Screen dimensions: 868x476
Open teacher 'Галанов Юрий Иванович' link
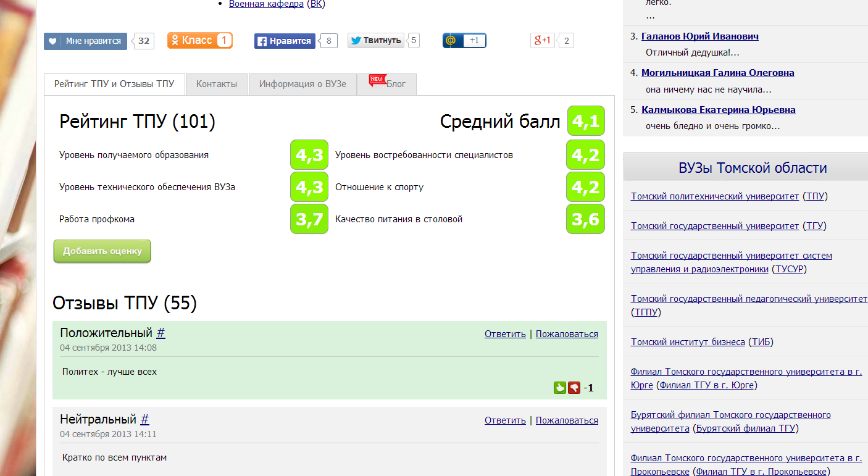700,36
